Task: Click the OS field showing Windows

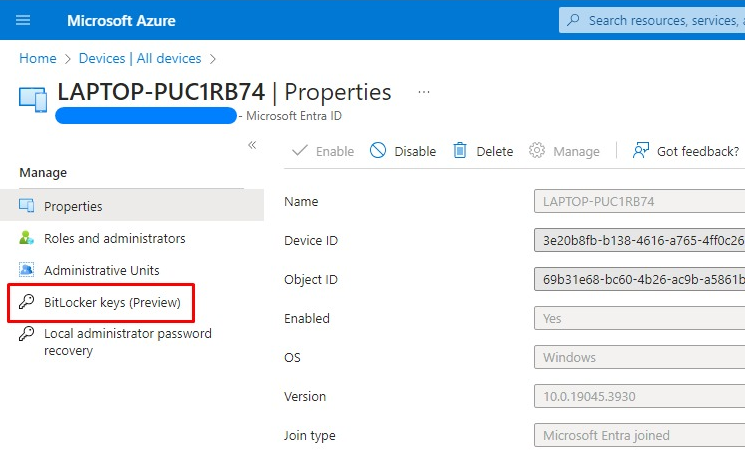Action: tap(640, 357)
